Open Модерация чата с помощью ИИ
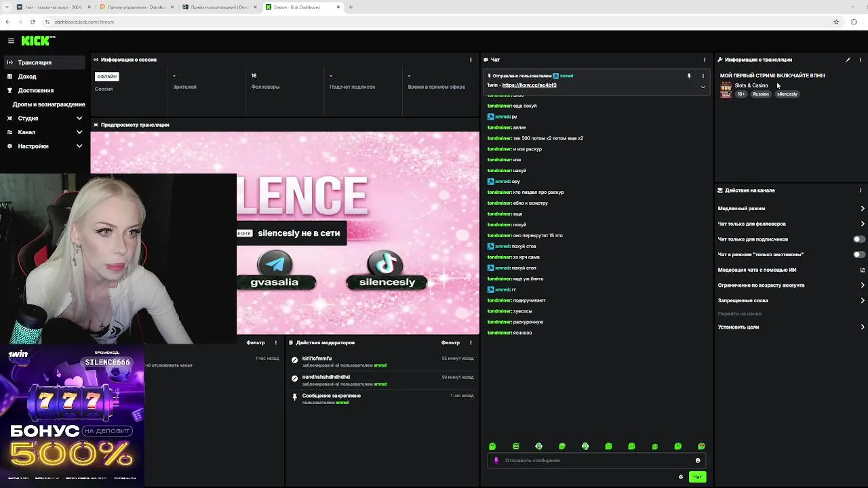Viewport: 868px width, 488px height. point(791,270)
